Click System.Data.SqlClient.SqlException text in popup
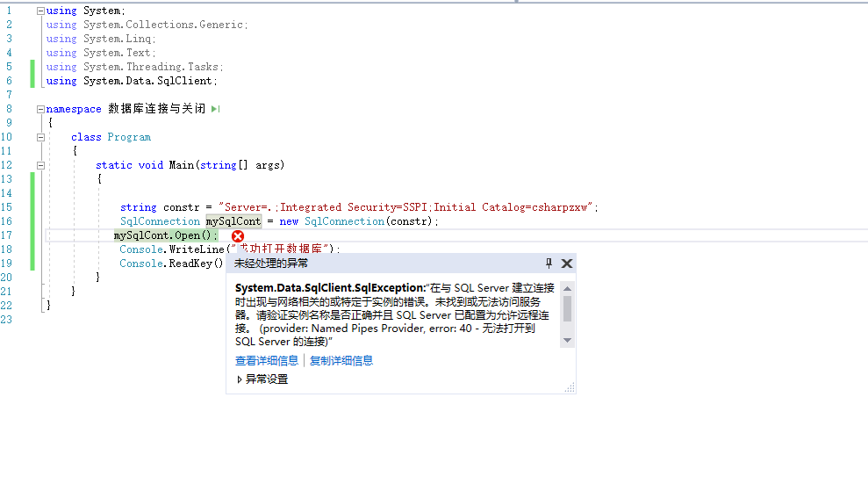Screen dimensions: 868x484 (x=330, y=288)
